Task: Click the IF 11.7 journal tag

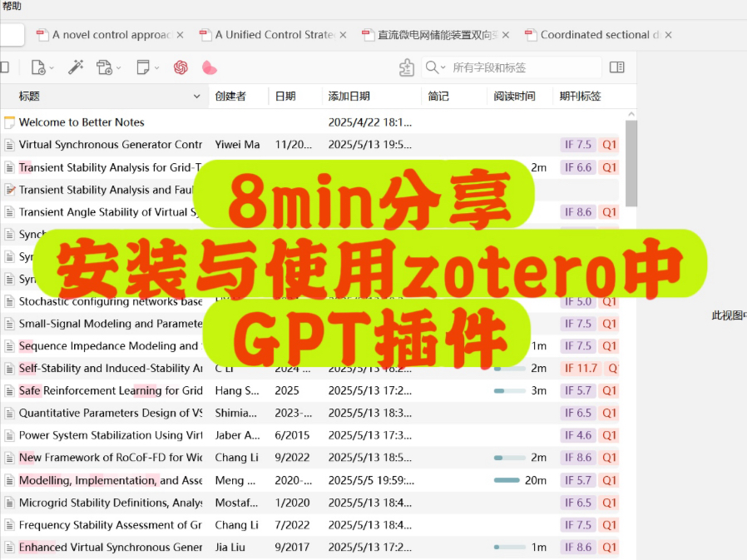Action: 581,369
